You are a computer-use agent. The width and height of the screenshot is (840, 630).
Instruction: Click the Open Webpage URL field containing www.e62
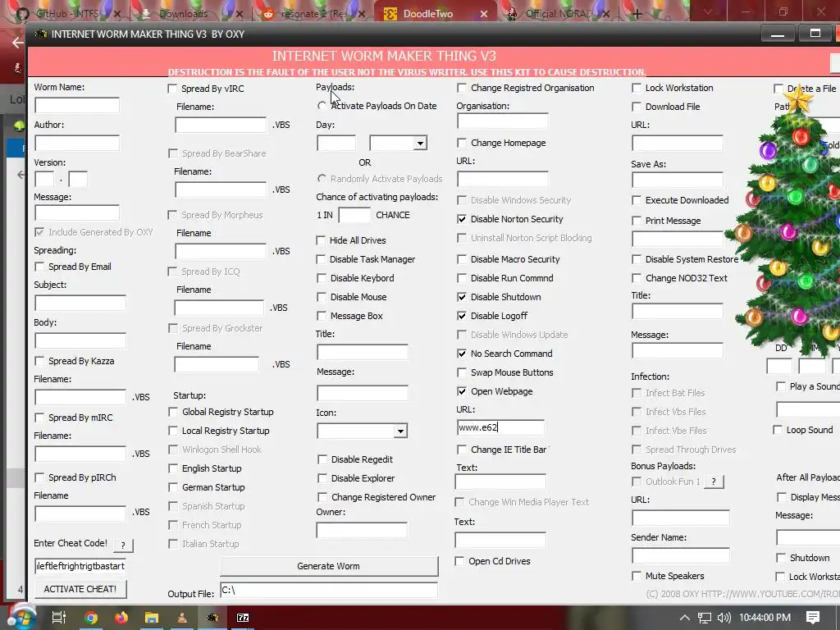tap(500, 427)
